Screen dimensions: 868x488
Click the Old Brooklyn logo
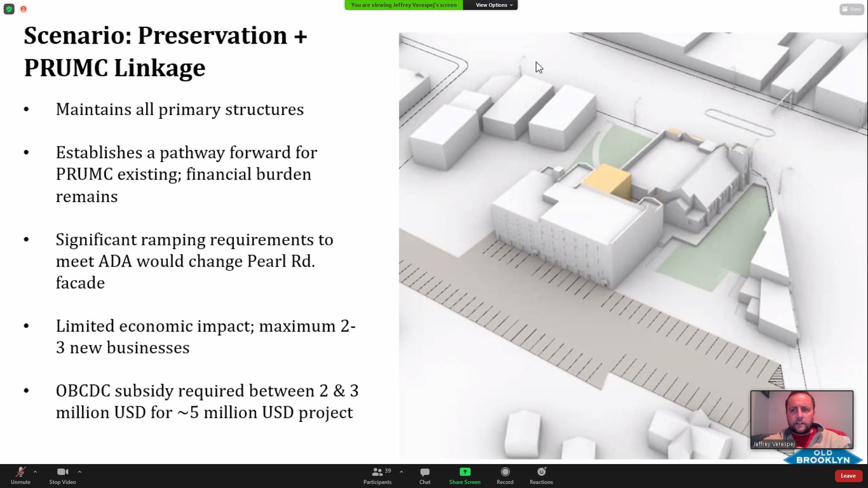(x=822, y=456)
